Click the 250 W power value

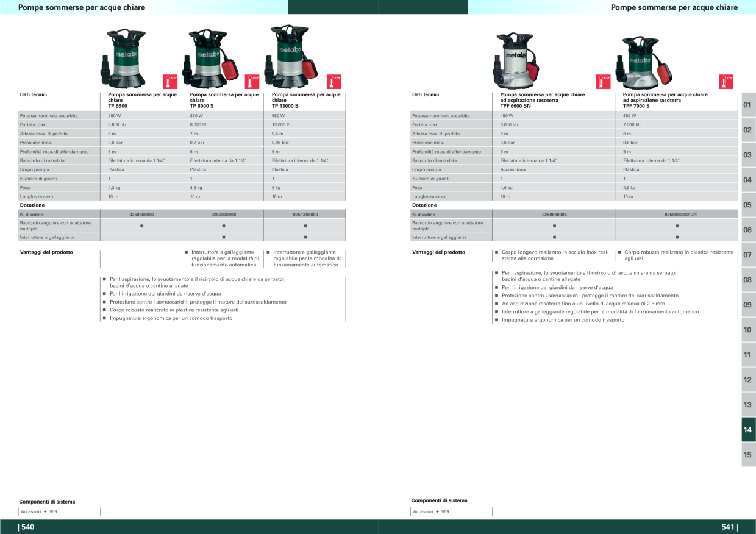click(115, 115)
